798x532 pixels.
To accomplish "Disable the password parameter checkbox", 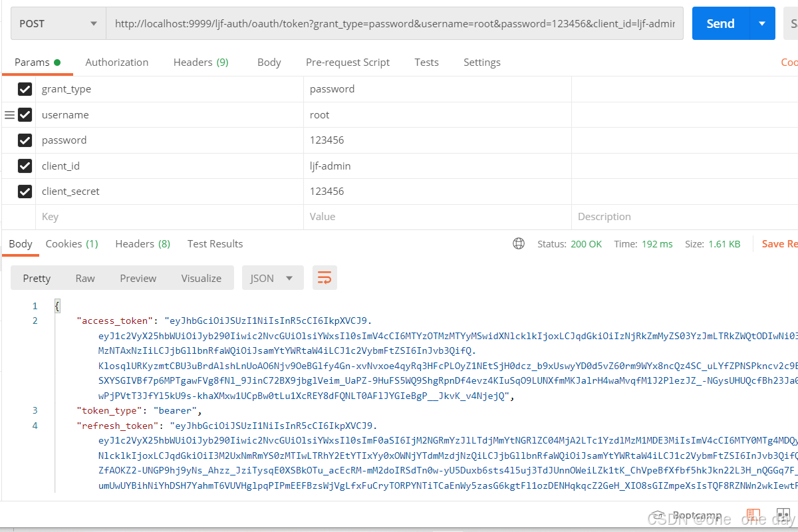I will [25, 140].
